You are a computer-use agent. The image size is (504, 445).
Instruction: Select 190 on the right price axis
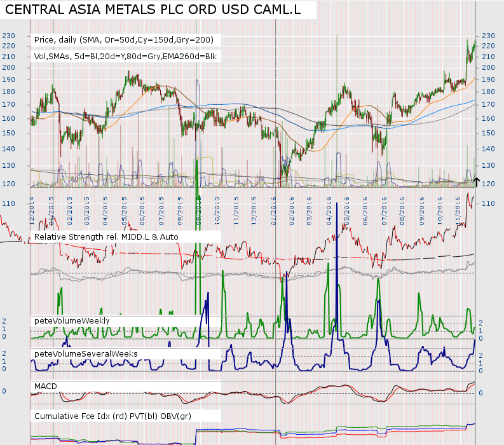488,79
